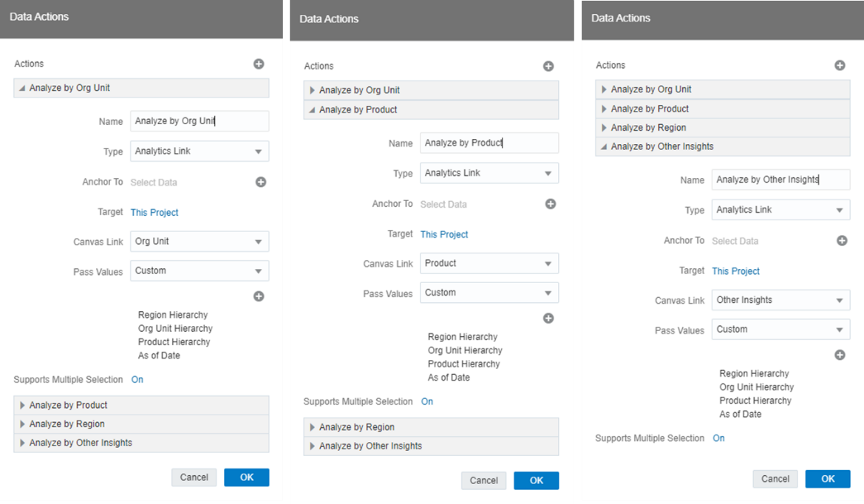
Task: Select As of Date value in middle dialog
Action: 449,378
